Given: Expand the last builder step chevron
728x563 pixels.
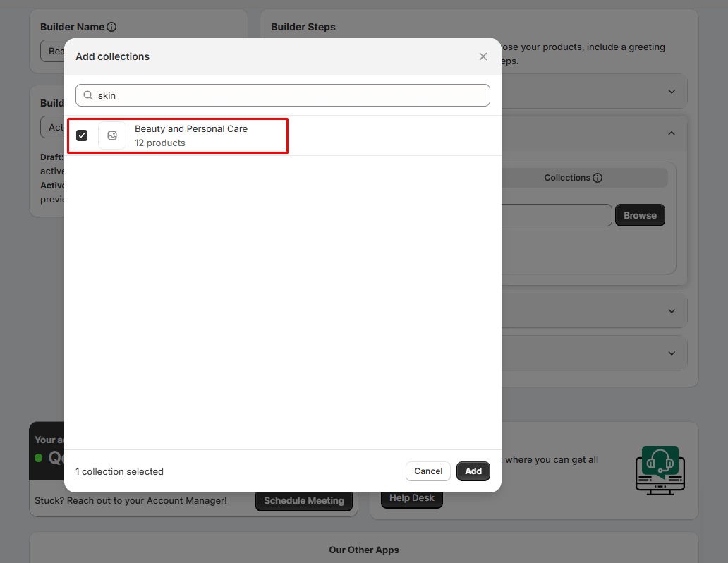Looking at the screenshot, I should [x=672, y=353].
